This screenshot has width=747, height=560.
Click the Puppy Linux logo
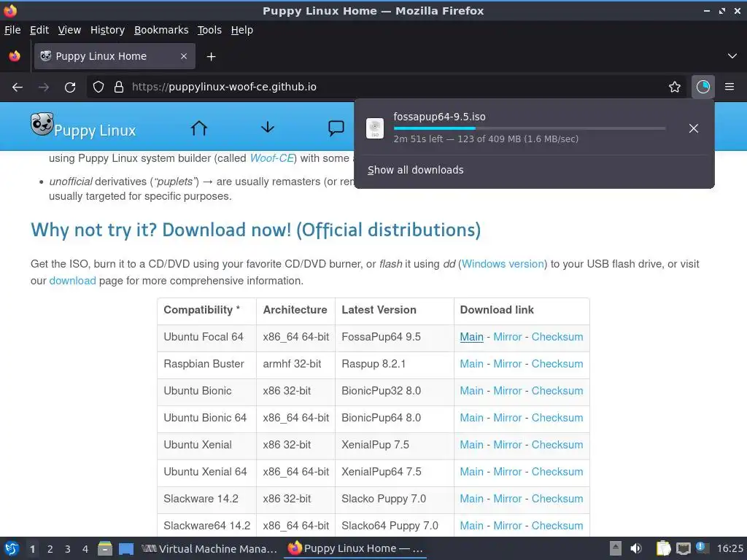(x=83, y=125)
